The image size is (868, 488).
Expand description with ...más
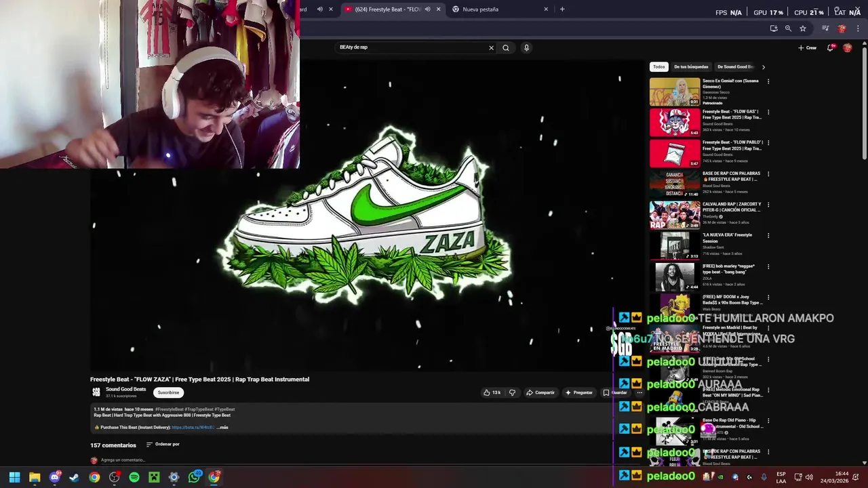[x=222, y=428]
